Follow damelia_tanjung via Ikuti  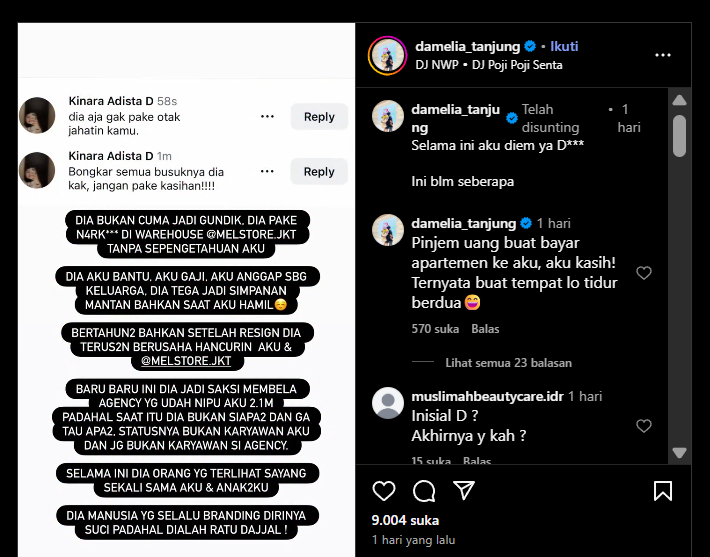coord(564,46)
